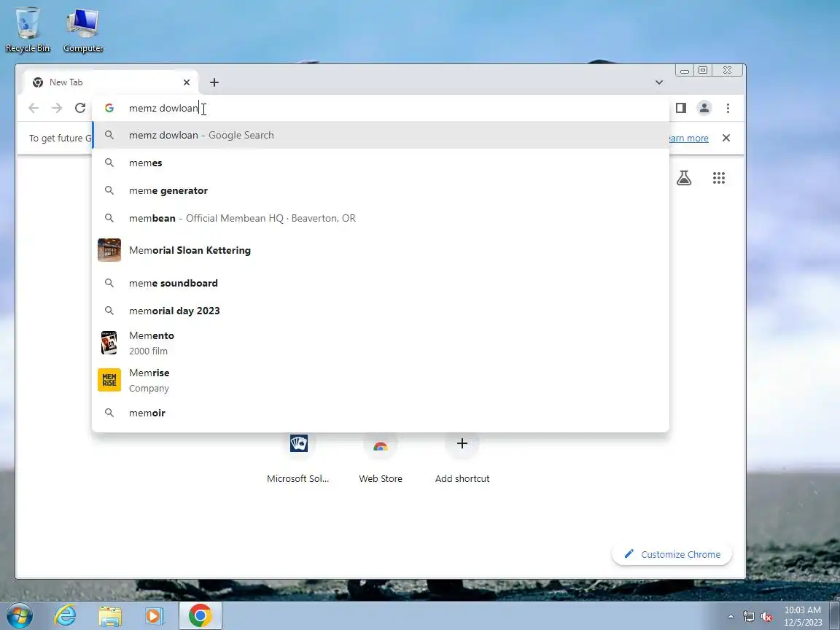This screenshot has width=840, height=630.
Task: Open the profile avatar menu
Action: (704, 108)
